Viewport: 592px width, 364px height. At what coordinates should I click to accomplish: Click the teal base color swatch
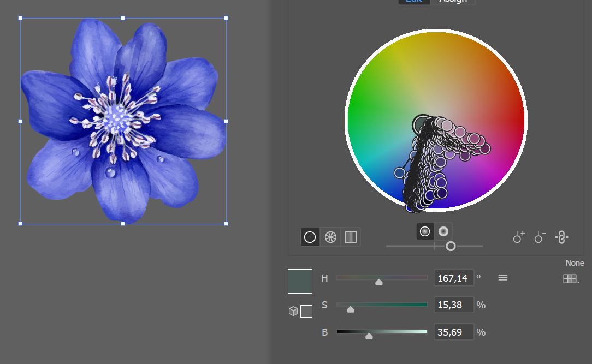click(x=300, y=281)
